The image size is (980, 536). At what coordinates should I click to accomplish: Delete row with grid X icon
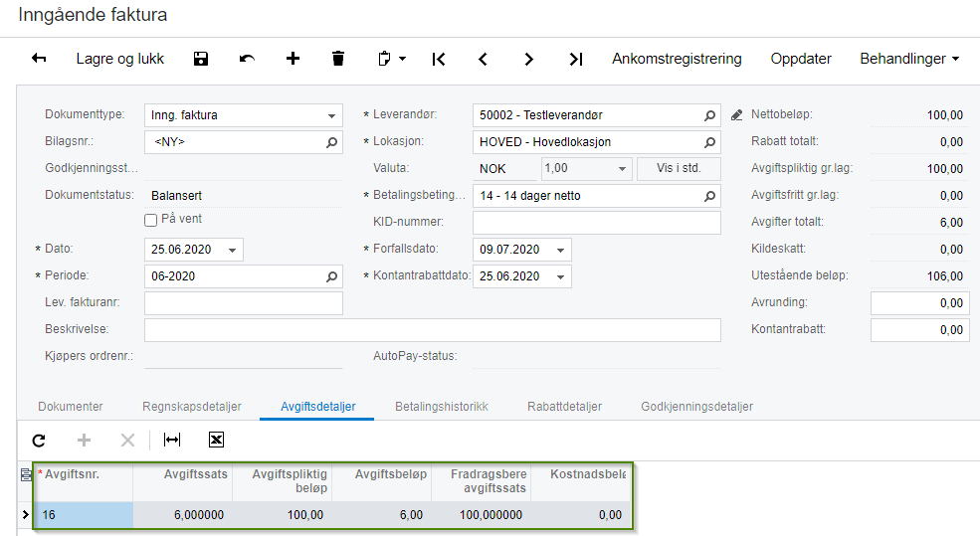(x=127, y=441)
